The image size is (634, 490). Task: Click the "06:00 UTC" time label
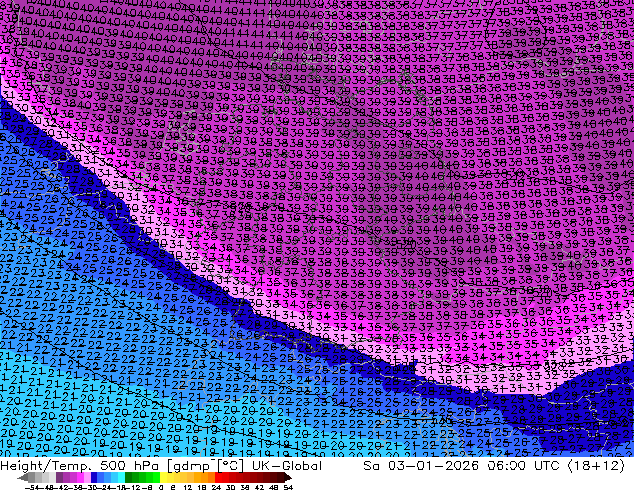click(524, 466)
